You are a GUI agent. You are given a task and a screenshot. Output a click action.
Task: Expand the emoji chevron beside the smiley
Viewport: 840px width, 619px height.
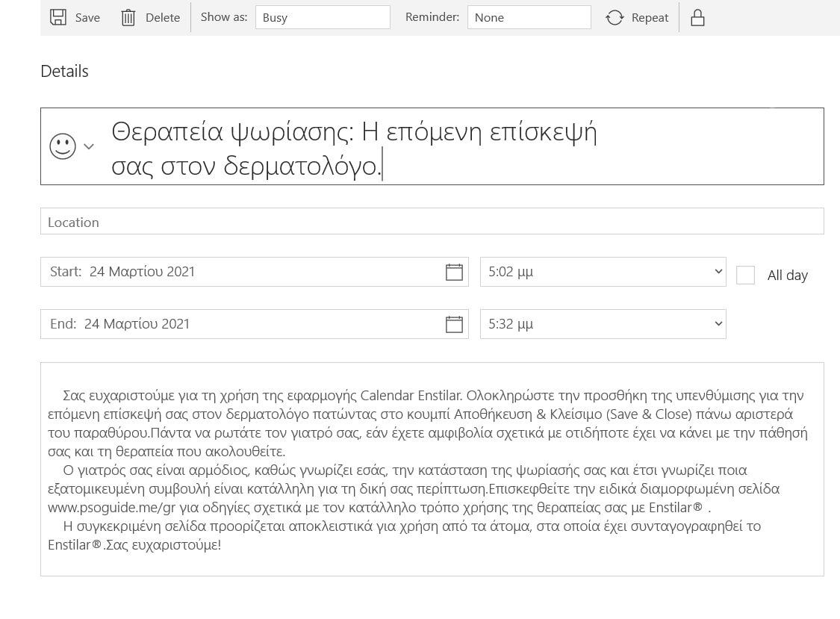(x=89, y=146)
